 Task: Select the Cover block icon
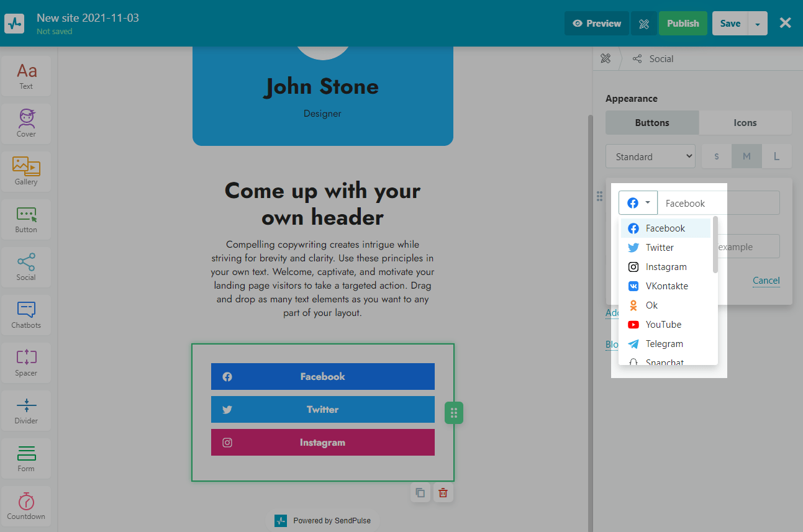pyautogui.click(x=26, y=124)
